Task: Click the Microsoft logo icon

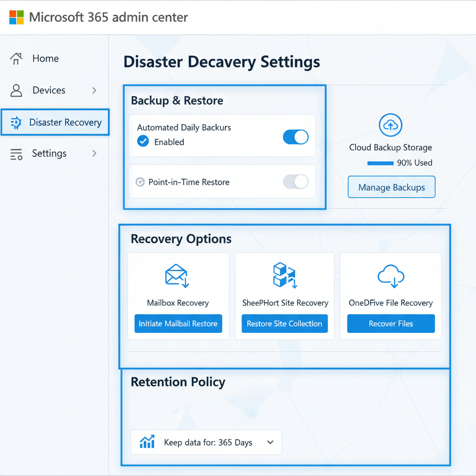Action: 16,17
